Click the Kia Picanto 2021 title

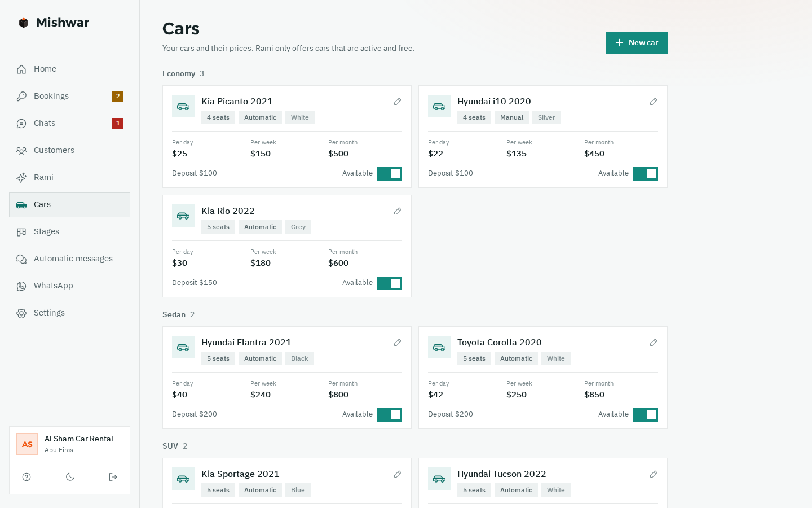click(237, 102)
